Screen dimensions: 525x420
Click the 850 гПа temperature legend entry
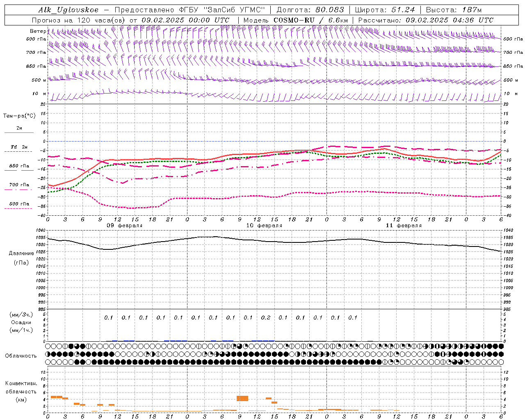point(19,166)
